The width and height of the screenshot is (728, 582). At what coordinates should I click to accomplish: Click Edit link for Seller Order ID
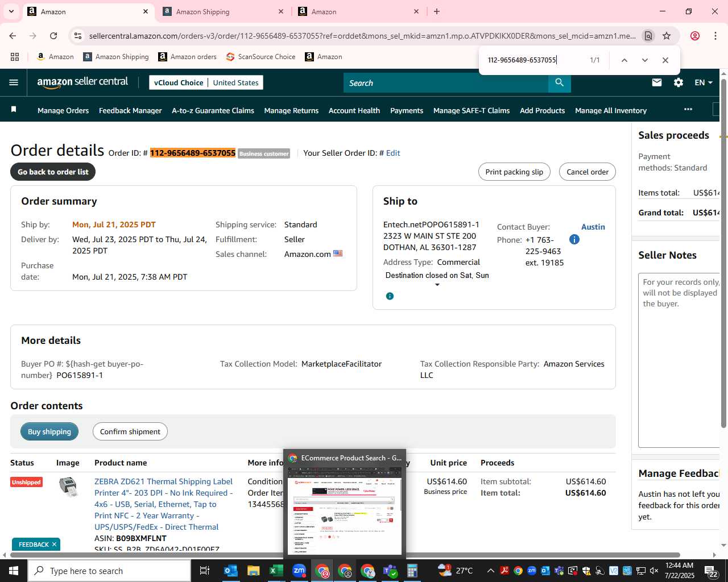tap(393, 153)
